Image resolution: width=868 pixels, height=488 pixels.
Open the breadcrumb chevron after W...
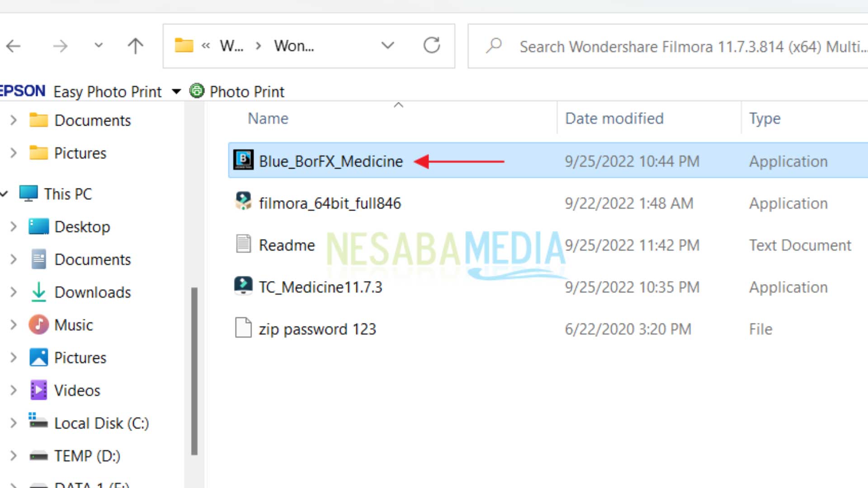click(258, 46)
